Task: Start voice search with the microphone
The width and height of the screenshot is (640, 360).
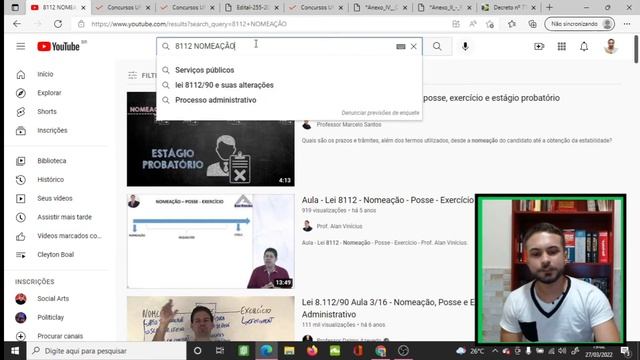Action: [465, 47]
